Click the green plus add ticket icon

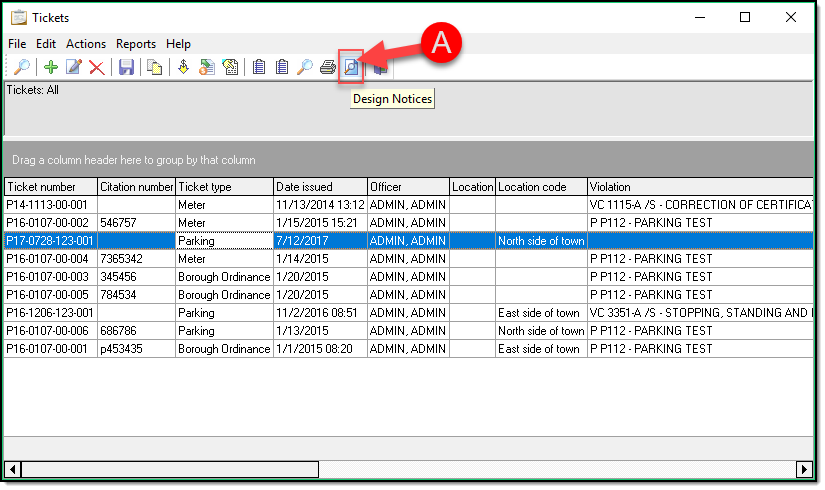[x=51, y=67]
